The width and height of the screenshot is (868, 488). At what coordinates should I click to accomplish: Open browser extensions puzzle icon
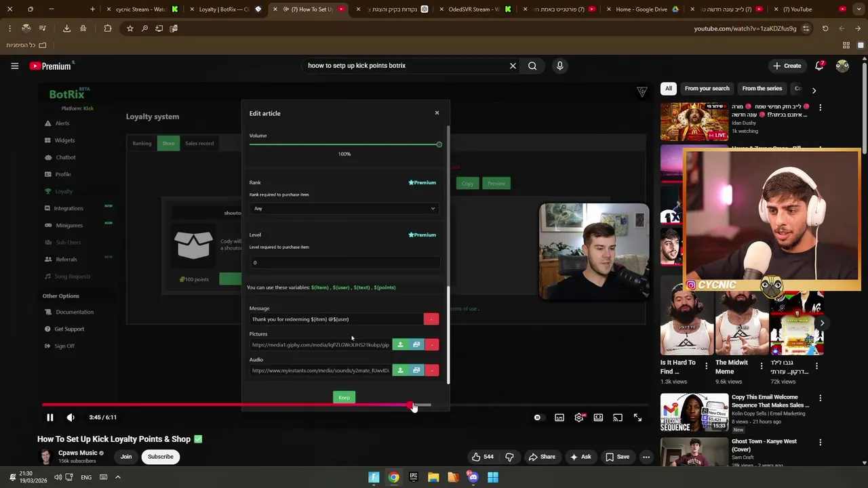[108, 28]
